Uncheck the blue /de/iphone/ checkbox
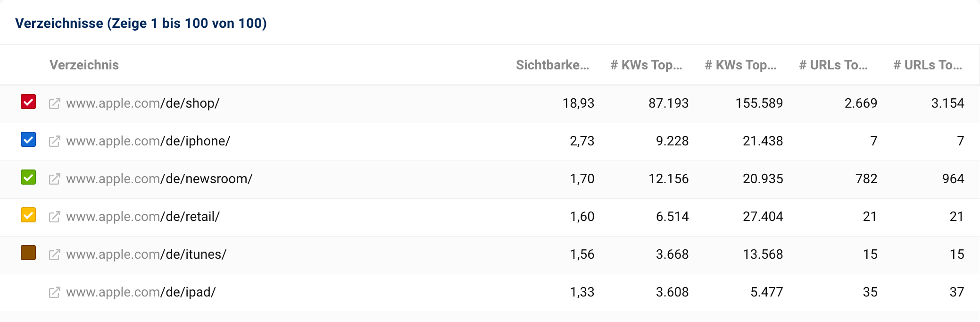The height and width of the screenshot is (322, 980). [28, 140]
